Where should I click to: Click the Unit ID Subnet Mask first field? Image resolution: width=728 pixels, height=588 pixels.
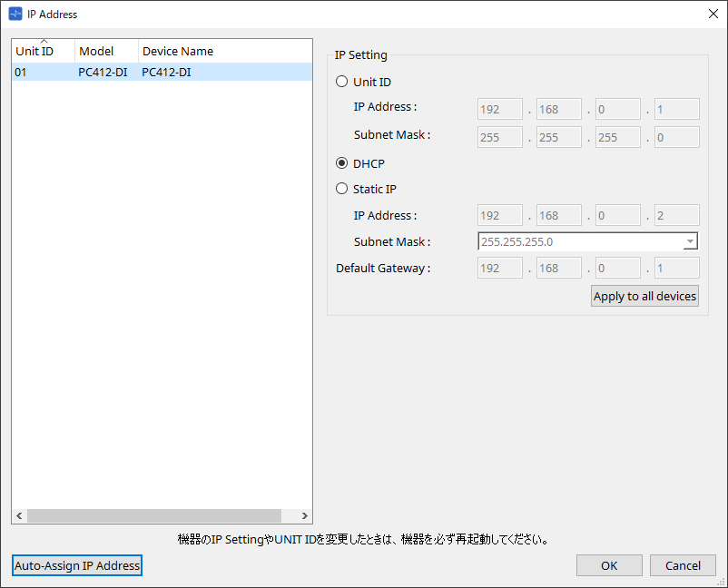point(499,136)
